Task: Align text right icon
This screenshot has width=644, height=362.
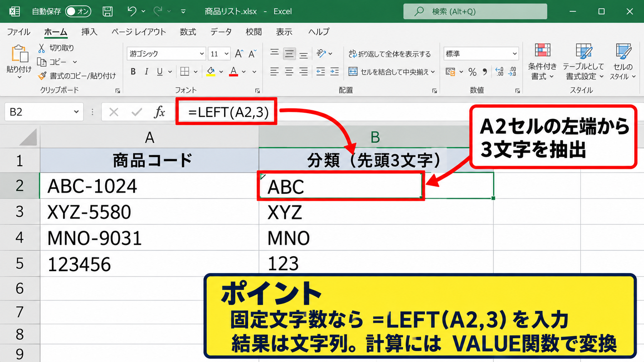Action: (x=304, y=72)
